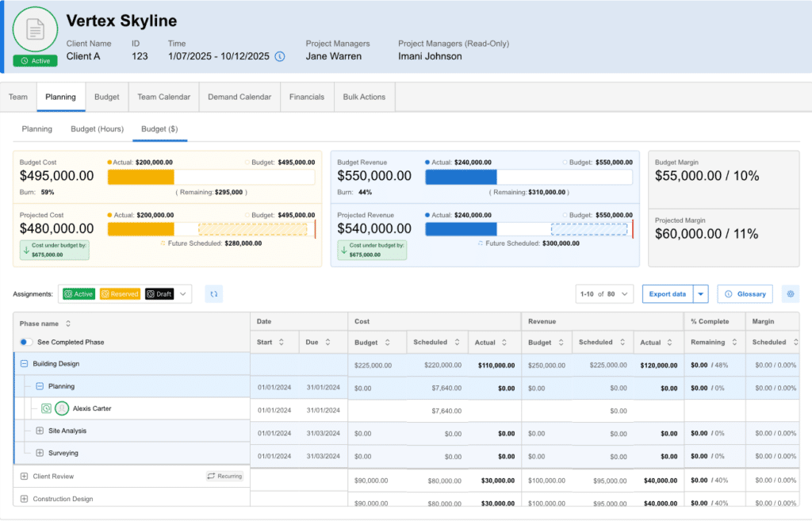Open the Budget (Hours) sub-tab

pos(97,128)
